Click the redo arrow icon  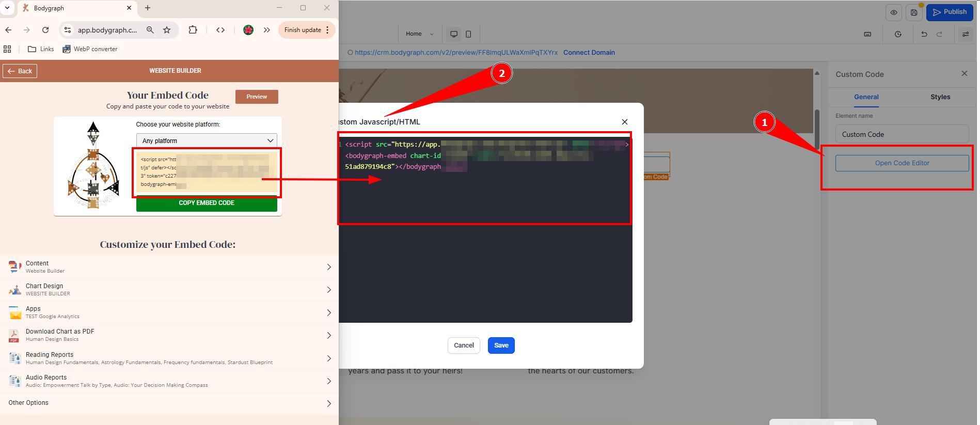[x=939, y=34]
